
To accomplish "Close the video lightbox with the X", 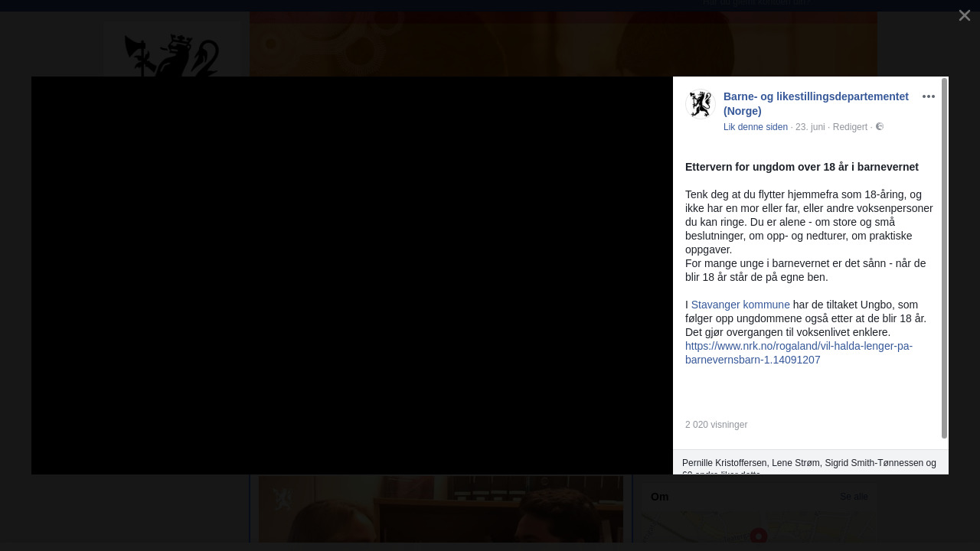I will (964, 15).
